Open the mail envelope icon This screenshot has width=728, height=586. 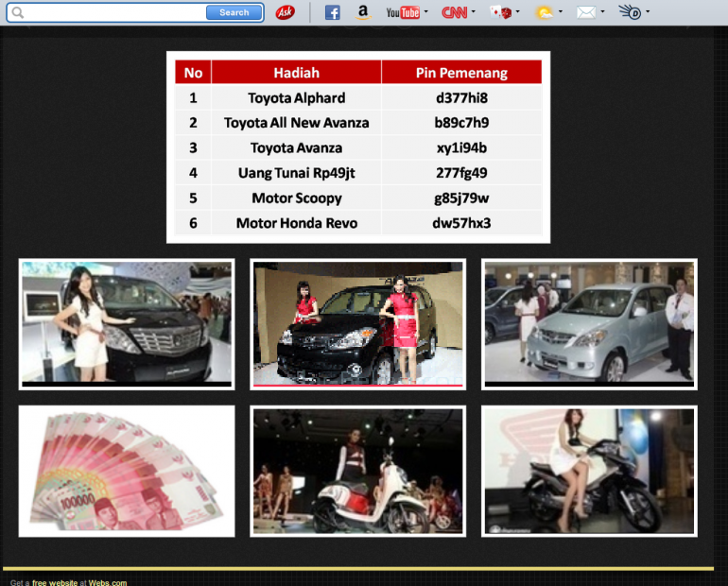pyautogui.click(x=586, y=12)
